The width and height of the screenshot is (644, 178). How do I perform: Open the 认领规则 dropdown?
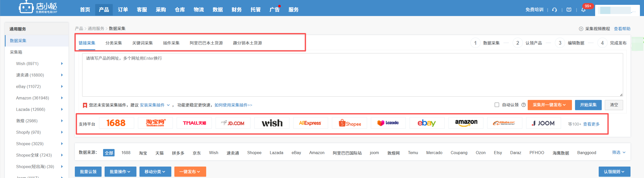tap(614, 172)
